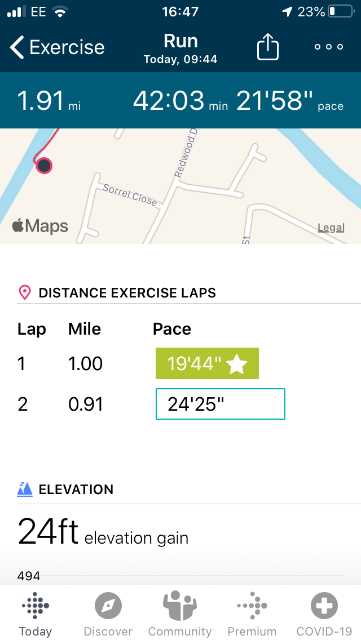Open the Legal link on the map
Image resolution: width=361 pixels, height=640 pixels.
point(331,228)
